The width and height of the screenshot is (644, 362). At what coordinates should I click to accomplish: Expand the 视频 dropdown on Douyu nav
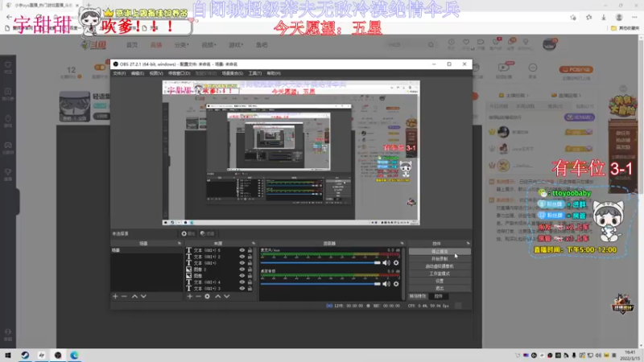click(208, 45)
